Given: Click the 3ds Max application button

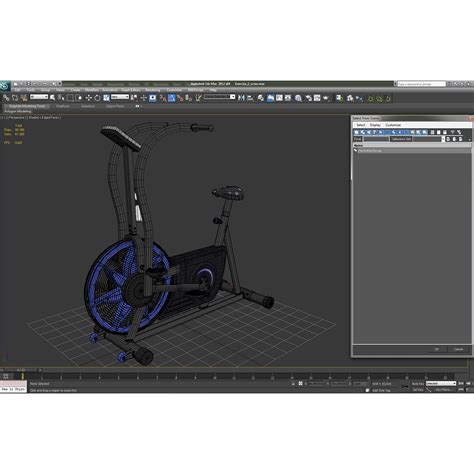Looking at the screenshot, I should pyautogui.click(x=5, y=86).
